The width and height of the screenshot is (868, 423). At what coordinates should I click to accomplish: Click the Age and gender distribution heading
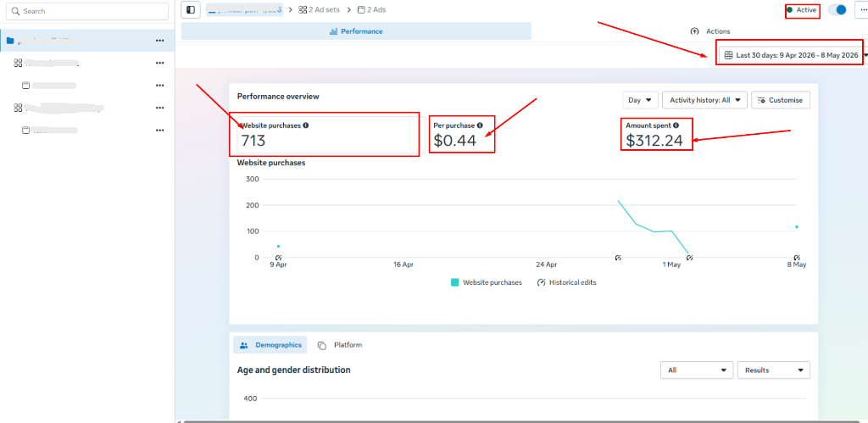point(294,370)
